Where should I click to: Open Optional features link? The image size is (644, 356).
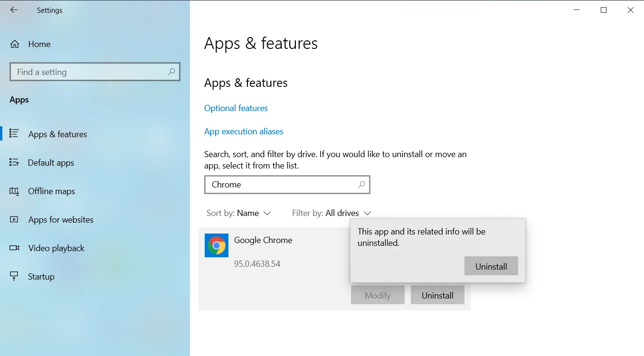click(236, 108)
